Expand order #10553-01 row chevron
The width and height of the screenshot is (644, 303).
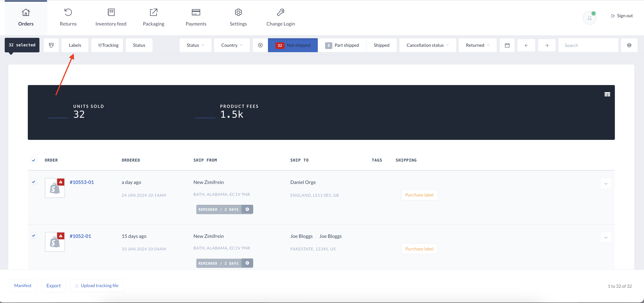(606, 184)
